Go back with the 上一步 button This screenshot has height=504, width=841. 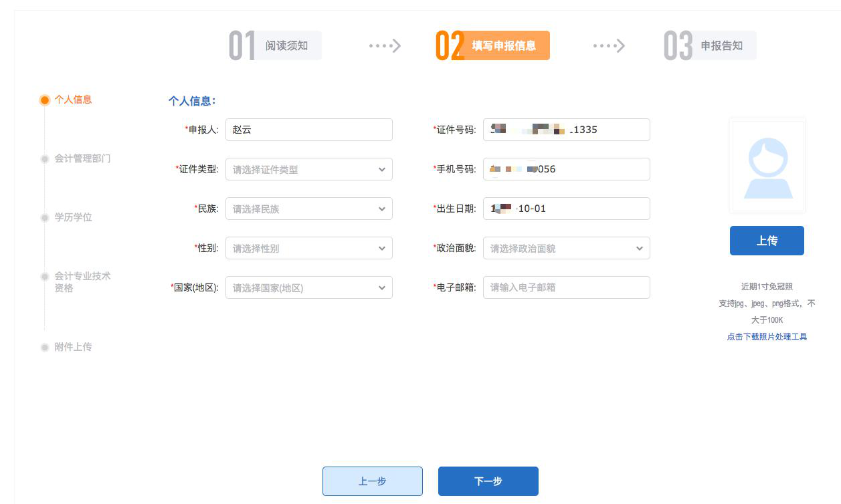(372, 481)
